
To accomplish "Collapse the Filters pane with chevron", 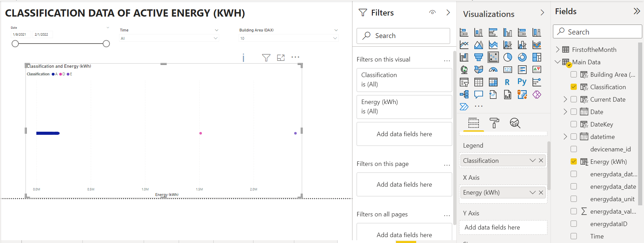I will [448, 12].
